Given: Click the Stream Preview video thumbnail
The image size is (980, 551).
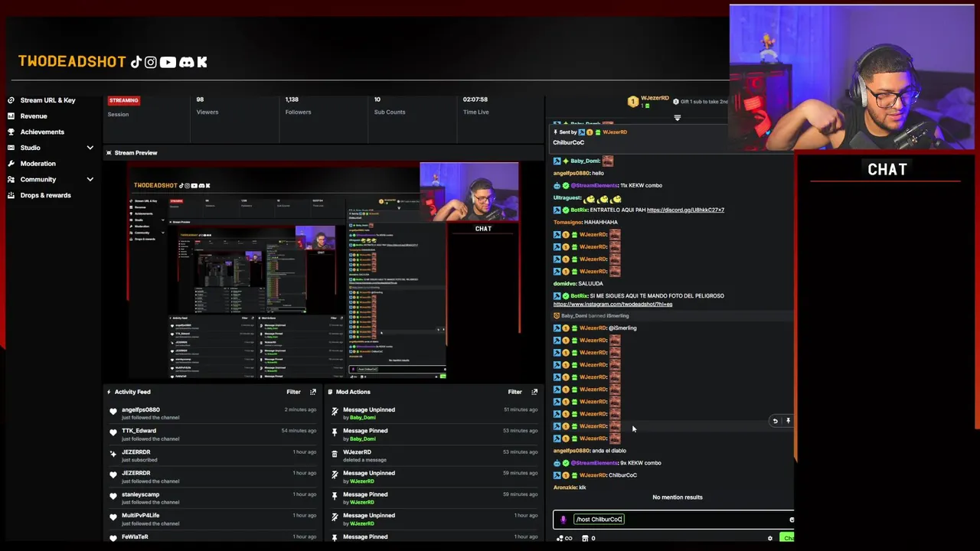Looking at the screenshot, I should (x=324, y=271).
